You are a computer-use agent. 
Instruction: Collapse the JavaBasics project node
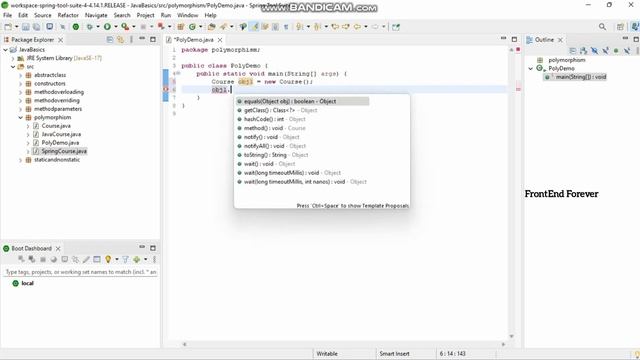(x=6, y=49)
